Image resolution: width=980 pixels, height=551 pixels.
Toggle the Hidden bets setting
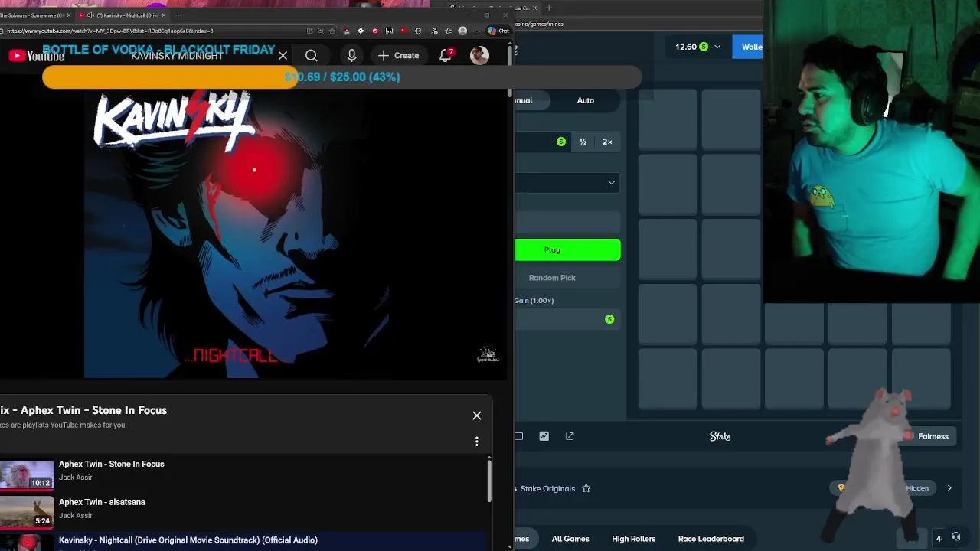(917, 488)
